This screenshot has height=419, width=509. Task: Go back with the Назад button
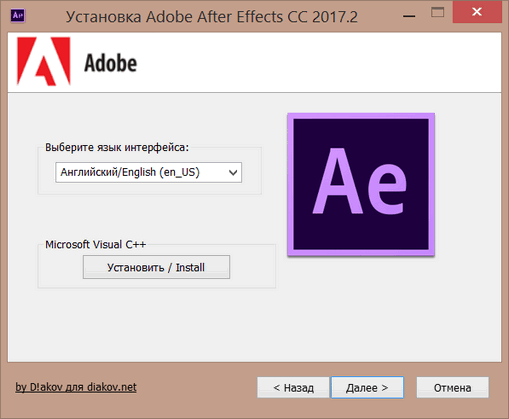pyautogui.click(x=293, y=388)
